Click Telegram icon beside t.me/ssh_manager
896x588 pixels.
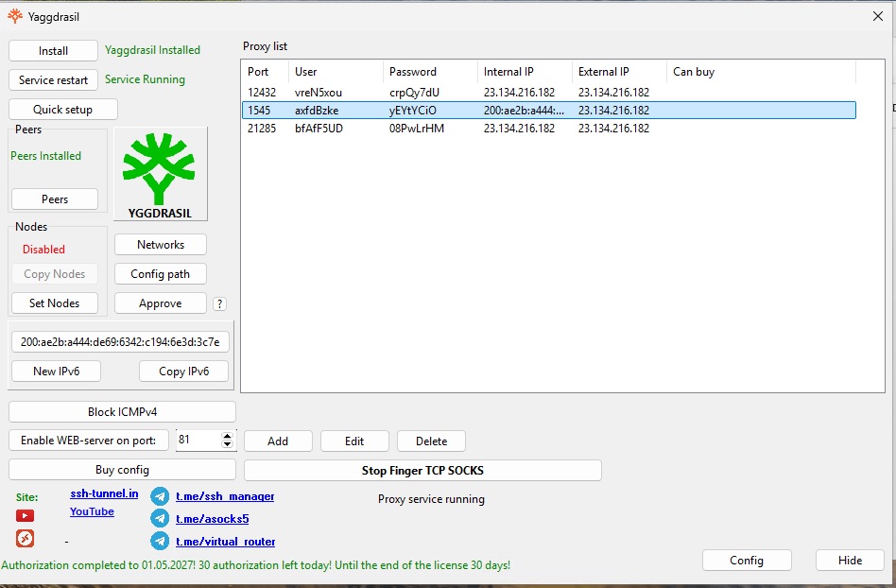[x=160, y=496]
